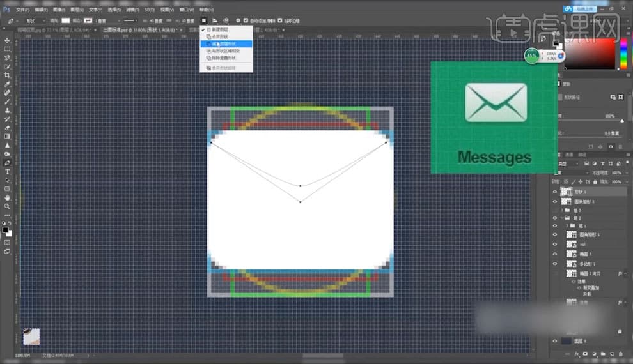
Task: Open the 图层 (Layer) menu
Action: 77,10
